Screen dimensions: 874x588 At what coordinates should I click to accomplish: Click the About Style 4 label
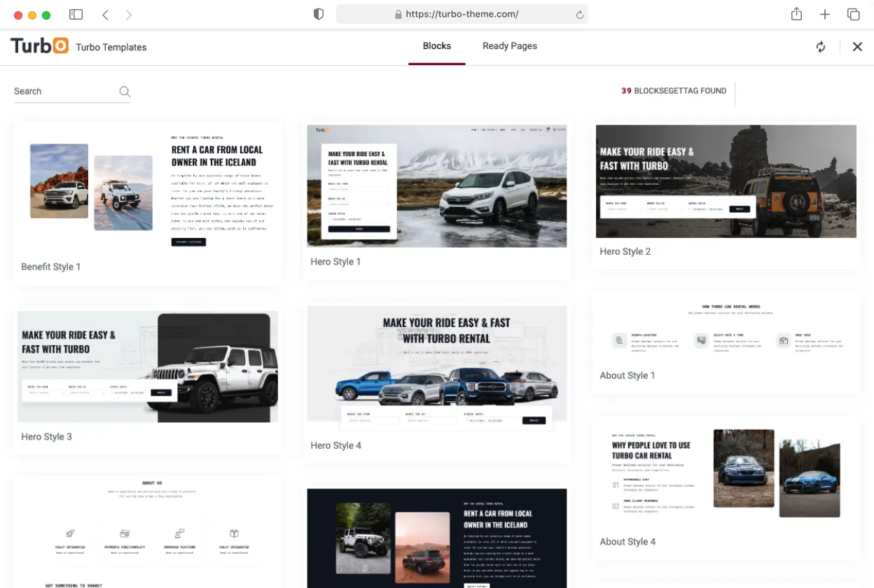628,542
